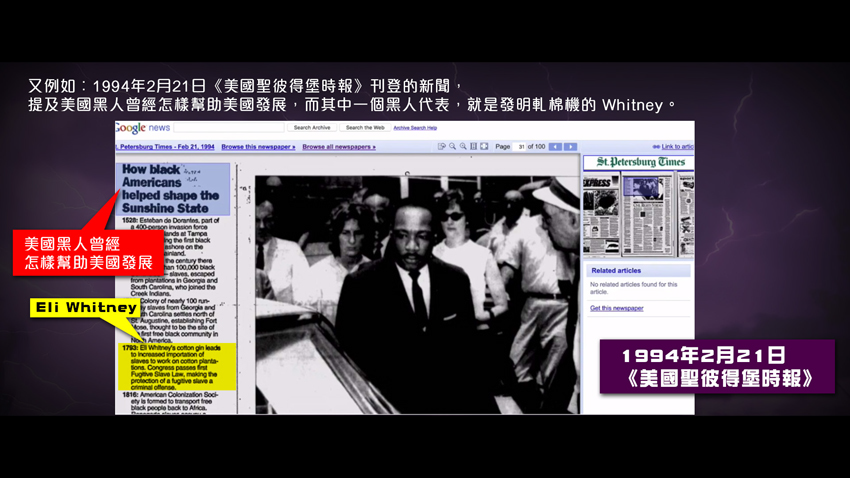Open the middle highlighted page thumbnail
Viewport: 850px width, 478px height.
pos(647,214)
